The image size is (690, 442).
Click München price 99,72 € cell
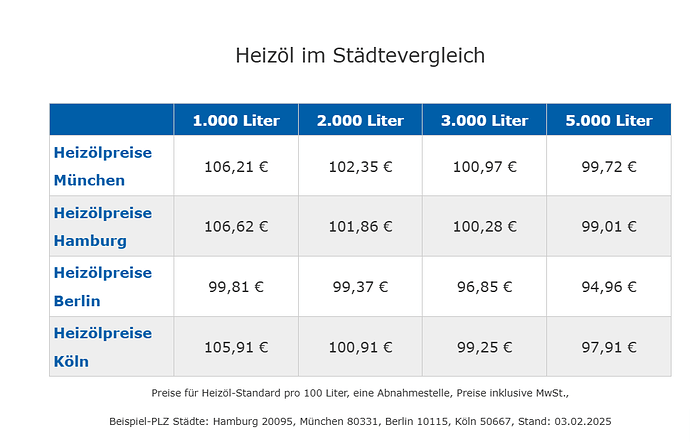pos(609,166)
